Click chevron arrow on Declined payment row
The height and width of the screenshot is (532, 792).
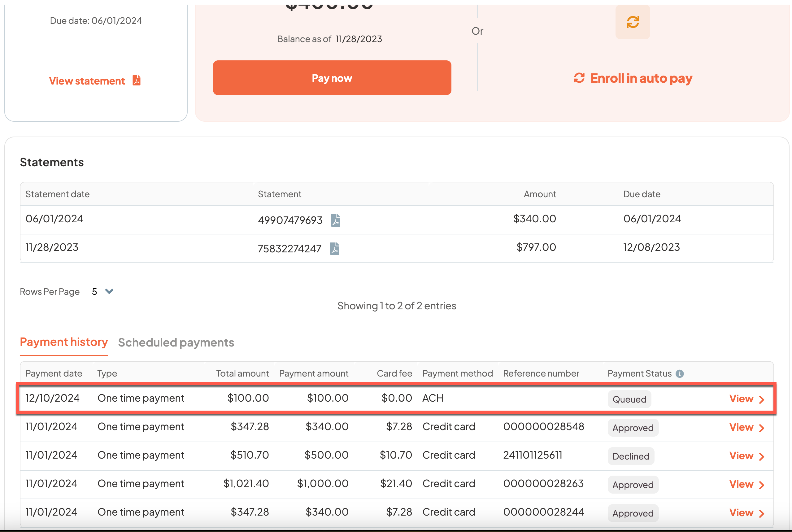761,456
